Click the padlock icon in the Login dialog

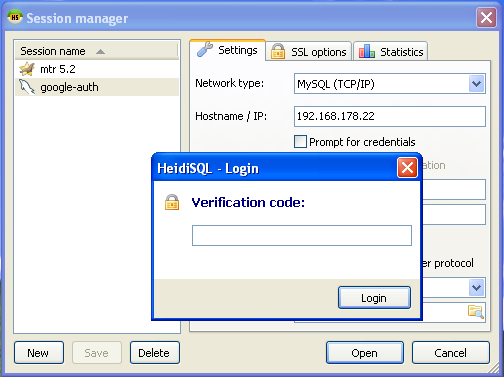172,202
